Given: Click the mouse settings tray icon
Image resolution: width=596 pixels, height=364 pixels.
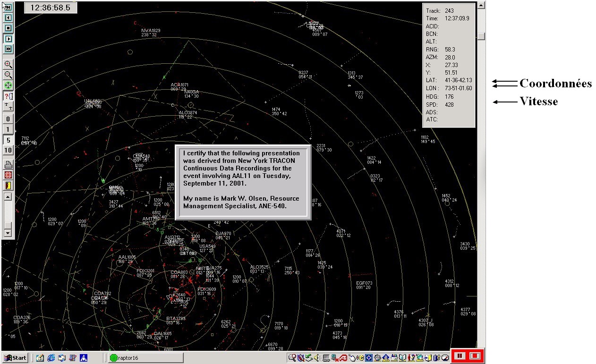Looking at the screenshot, I should [x=352, y=358].
